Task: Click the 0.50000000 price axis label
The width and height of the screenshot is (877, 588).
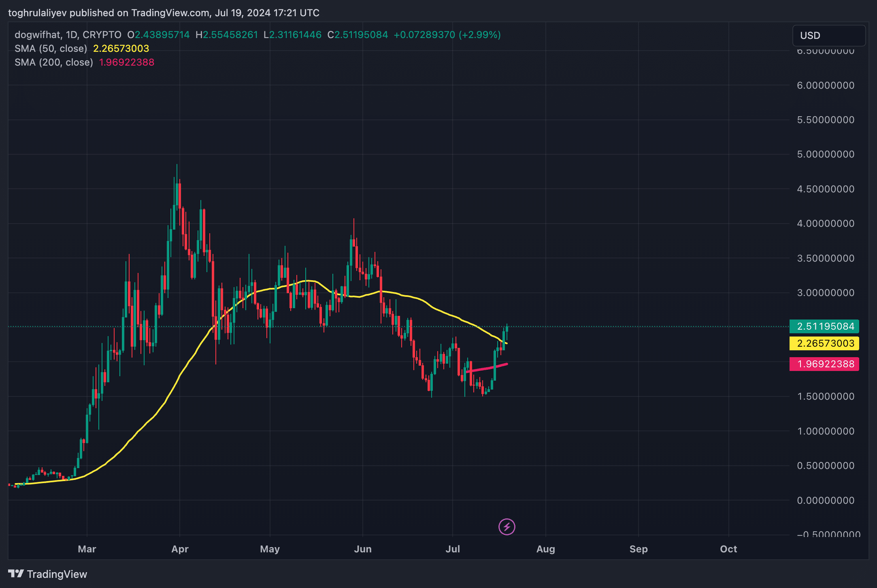Action: pyautogui.click(x=826, y=466)
